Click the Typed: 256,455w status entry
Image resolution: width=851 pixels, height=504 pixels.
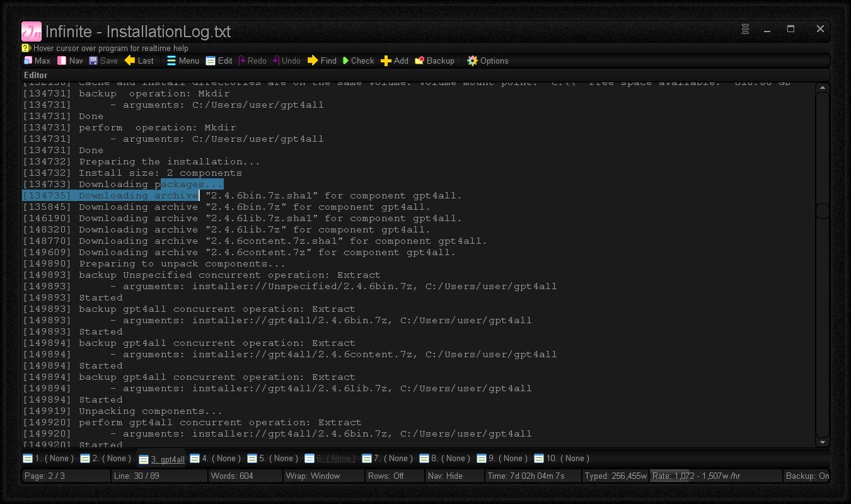click(616, 476)
